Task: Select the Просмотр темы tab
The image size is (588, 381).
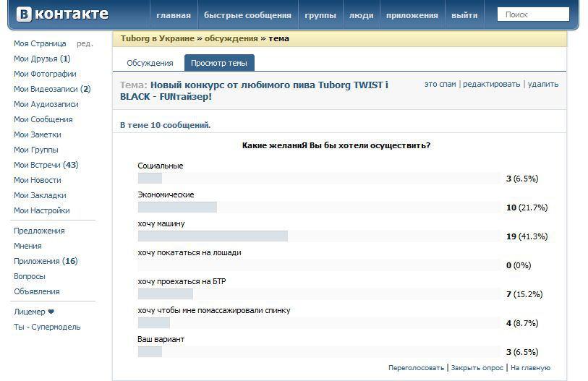Action: (x=219, y=63)
